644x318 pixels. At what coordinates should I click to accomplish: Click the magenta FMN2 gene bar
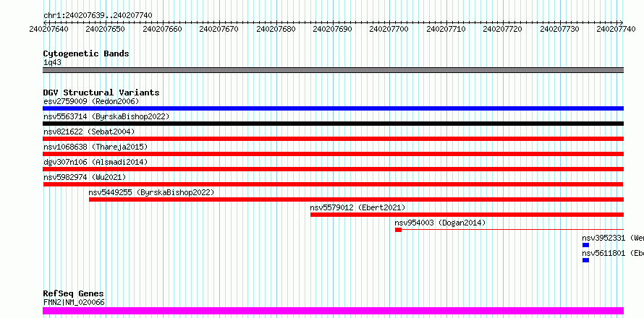(333, 311)
